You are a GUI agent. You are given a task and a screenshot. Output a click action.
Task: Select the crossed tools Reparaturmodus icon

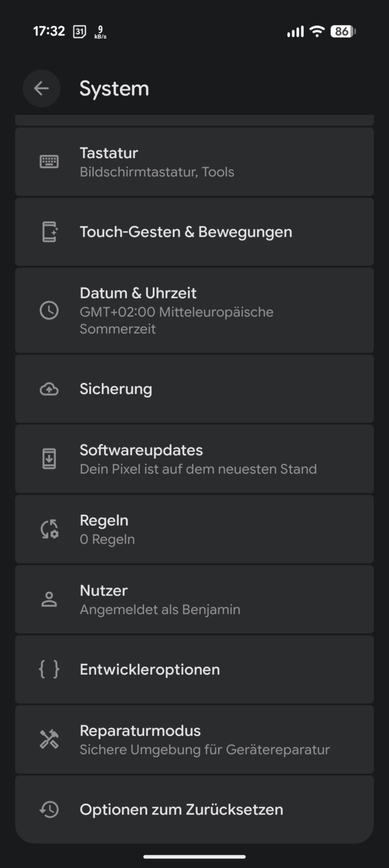(49, 739)
